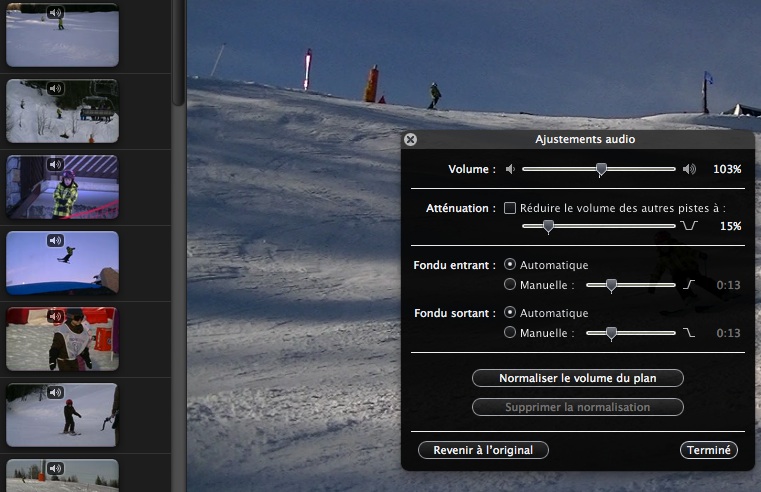Select the chairlift clip thumbnail

click(x=62, y=111)
